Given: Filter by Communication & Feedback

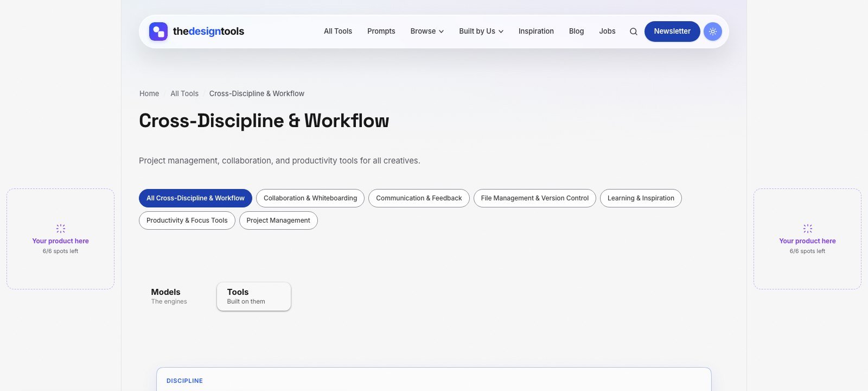Looking at the screenshot, I should coord(419,198).
